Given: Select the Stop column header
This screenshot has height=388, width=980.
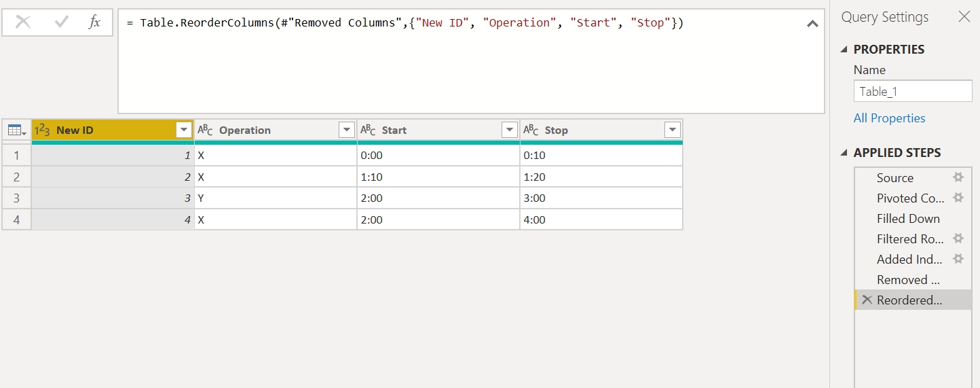Looking at the screenshot, I should click(601, 130).
